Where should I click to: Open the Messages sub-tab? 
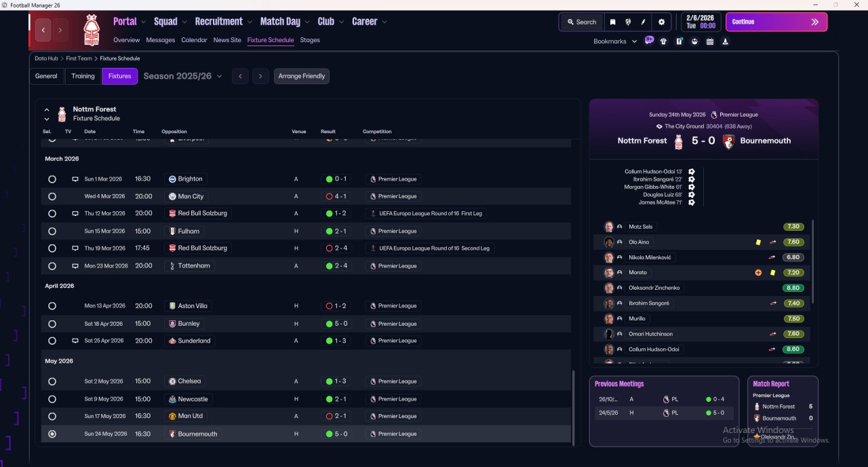pos(160,40)
